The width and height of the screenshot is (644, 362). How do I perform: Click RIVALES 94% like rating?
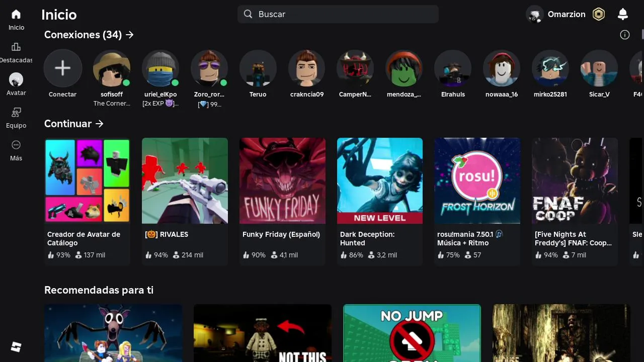[x=156, y=255]
